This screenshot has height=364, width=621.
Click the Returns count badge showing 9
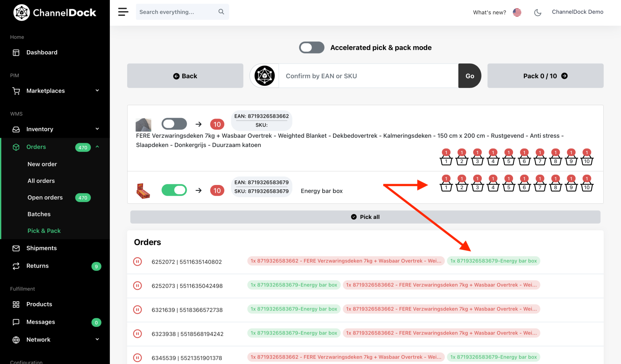coord(96,267)
